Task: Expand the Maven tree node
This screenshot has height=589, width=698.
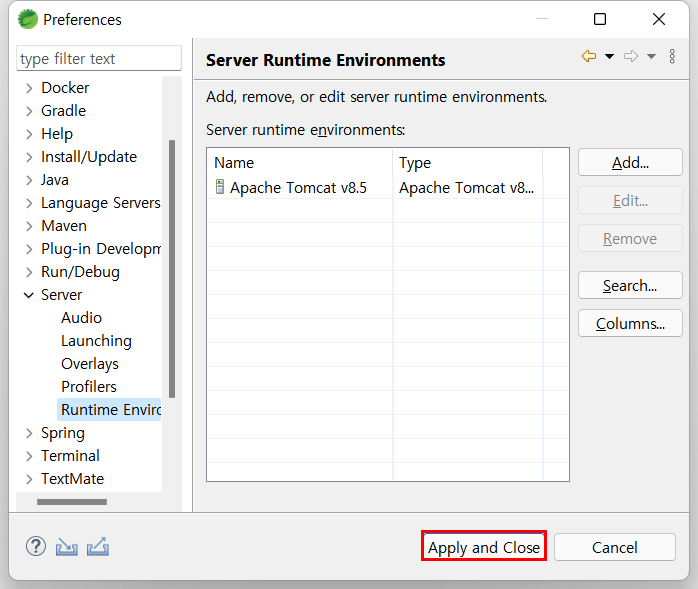Action: [x=29, y=226]
